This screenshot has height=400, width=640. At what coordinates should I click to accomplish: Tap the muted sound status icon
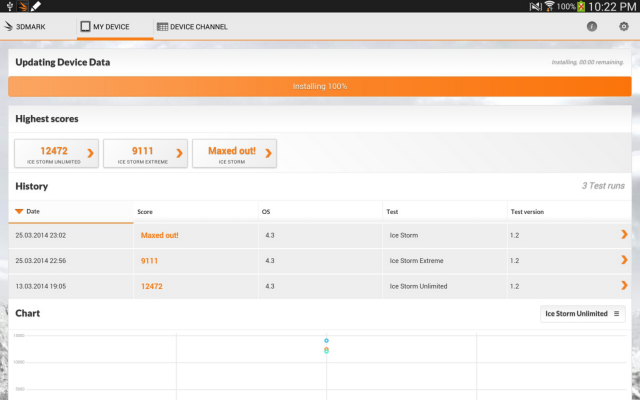tap(536, 6)
